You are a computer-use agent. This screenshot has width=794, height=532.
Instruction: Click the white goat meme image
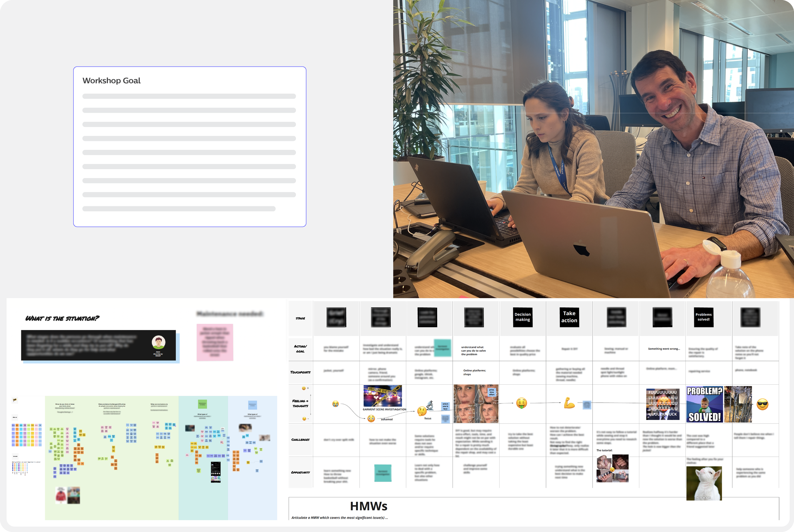704,483
